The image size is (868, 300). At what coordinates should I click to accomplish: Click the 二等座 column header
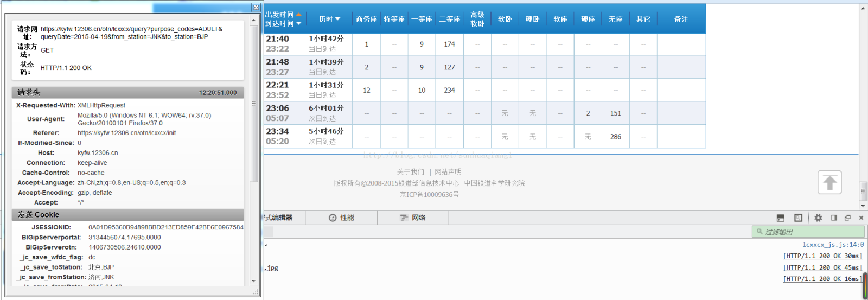450,19
